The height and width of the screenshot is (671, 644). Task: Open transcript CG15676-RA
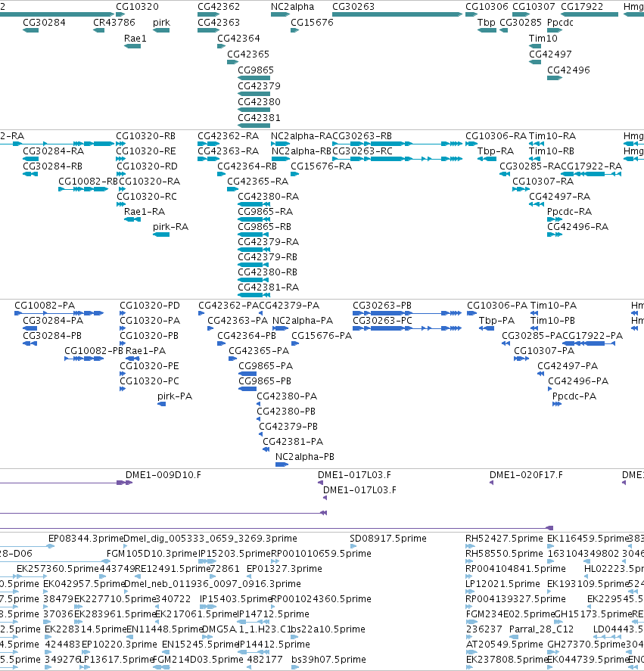(321, 166)
